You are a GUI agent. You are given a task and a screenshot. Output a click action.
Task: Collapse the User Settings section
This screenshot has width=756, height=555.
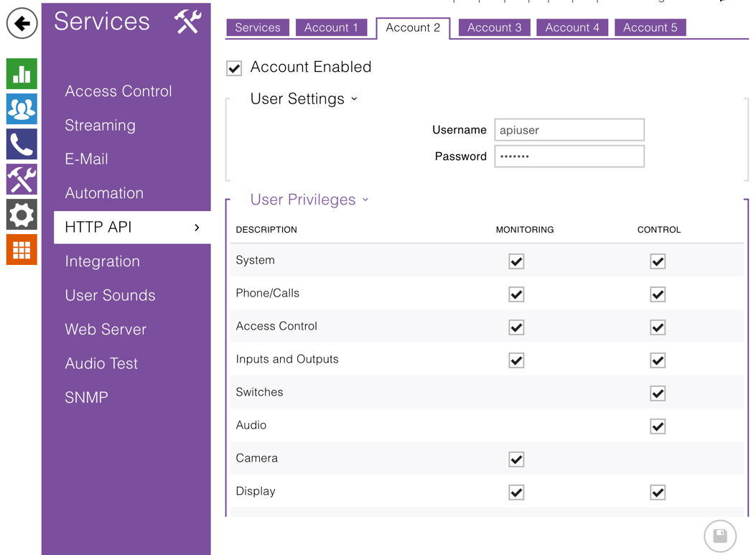304,99
